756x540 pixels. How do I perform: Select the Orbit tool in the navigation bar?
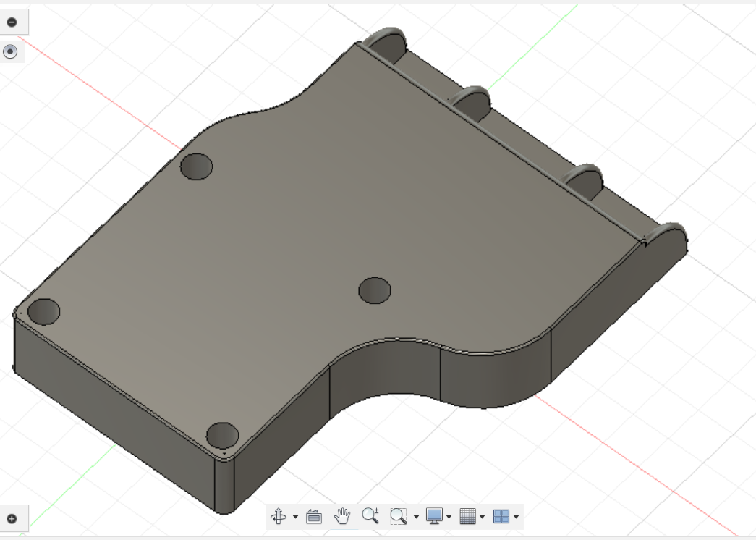(x=280, y=516)
